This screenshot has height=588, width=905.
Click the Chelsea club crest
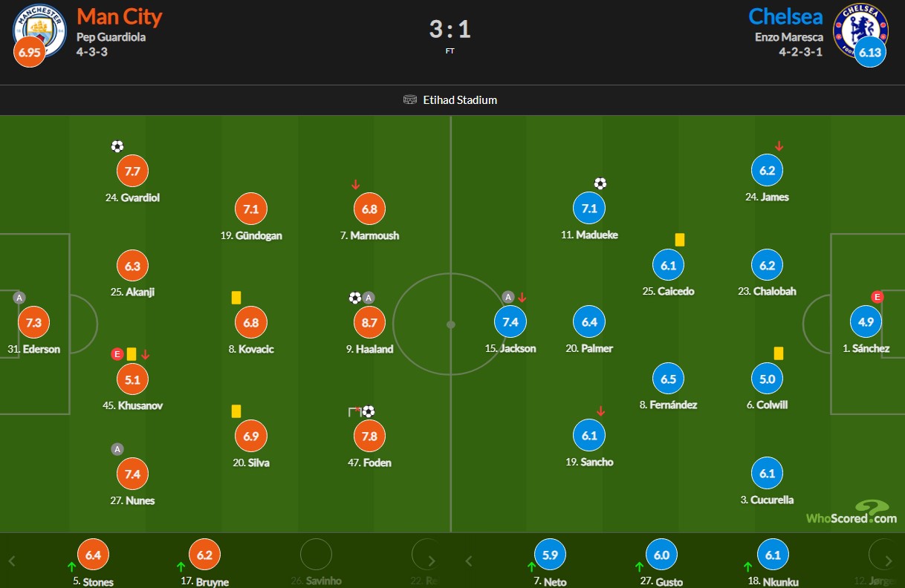pos(861,30)
